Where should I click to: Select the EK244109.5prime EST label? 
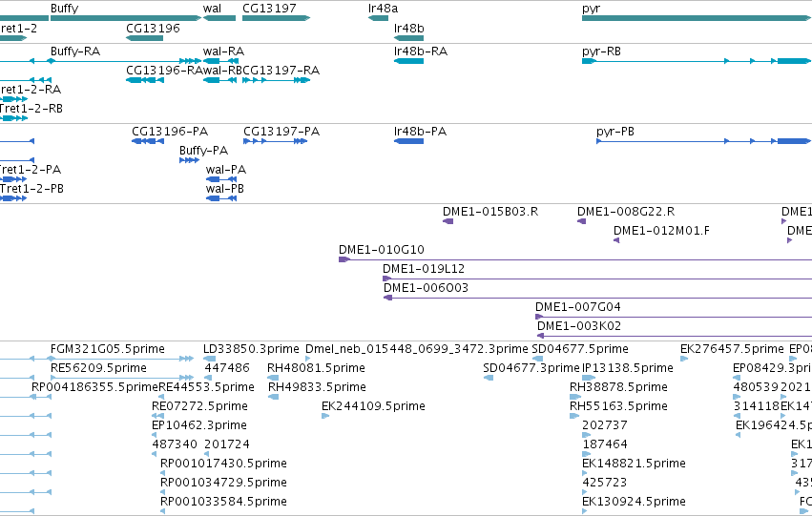point(373,407)
